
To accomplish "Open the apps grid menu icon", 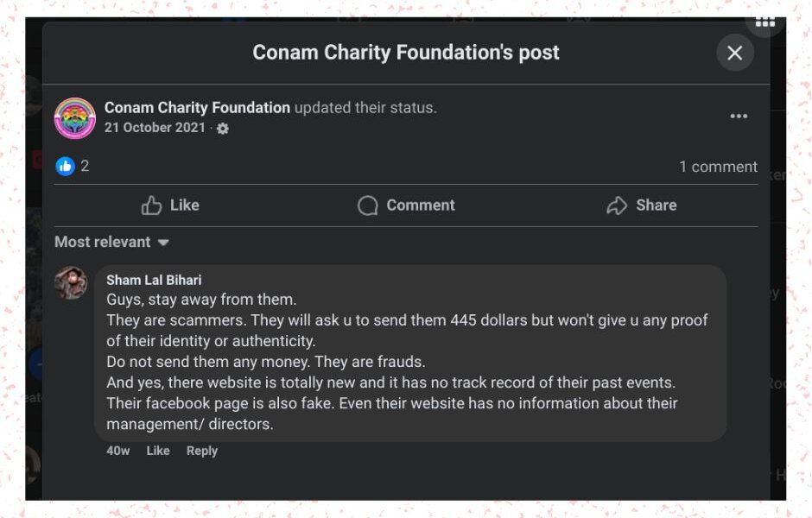I will click(x=765, y=22).
